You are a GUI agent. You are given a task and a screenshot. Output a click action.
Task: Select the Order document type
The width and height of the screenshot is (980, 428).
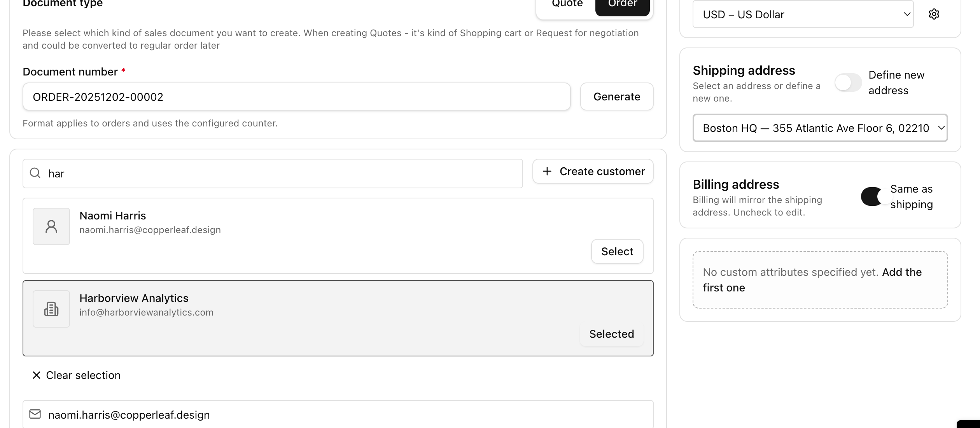click(x=622, y=4)
